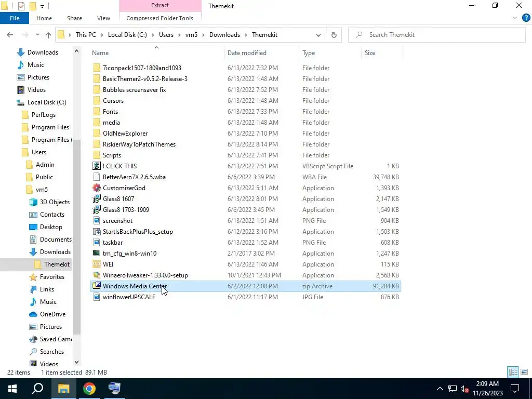Open the volume control in system tray
This screenshot has width=532, height=399.
coord(464,389)
